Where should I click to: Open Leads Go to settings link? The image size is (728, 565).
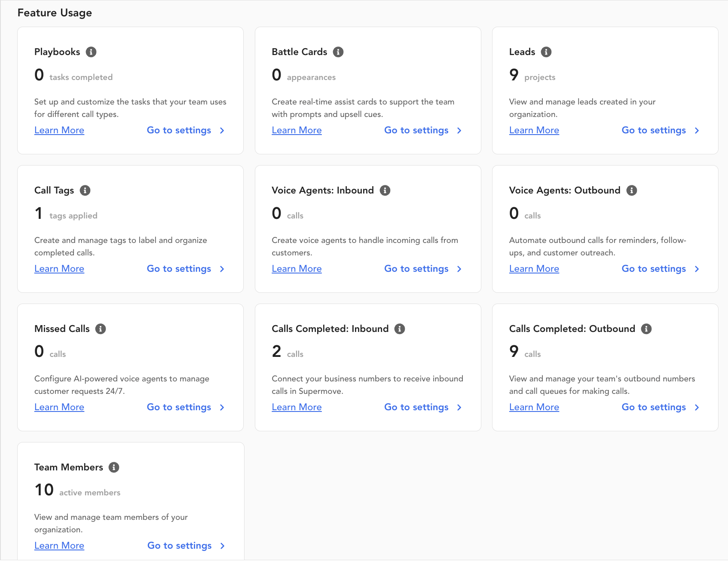(653, 130)
